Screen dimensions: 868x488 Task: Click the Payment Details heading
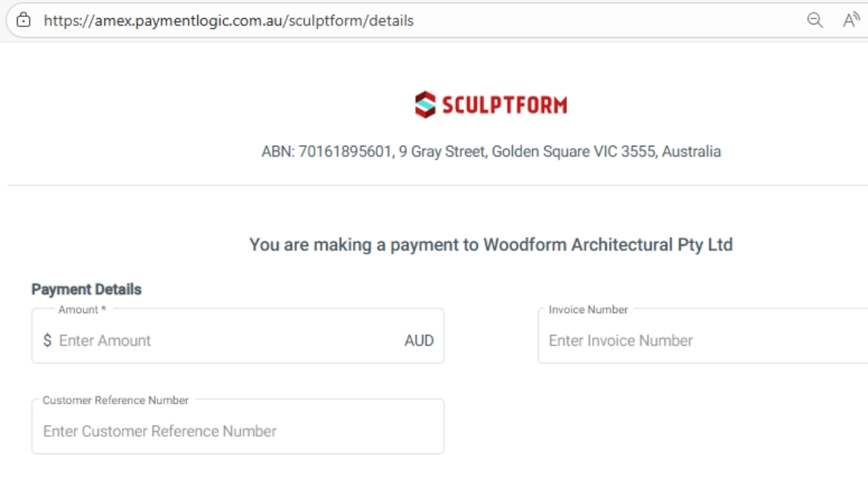point(86,289)
